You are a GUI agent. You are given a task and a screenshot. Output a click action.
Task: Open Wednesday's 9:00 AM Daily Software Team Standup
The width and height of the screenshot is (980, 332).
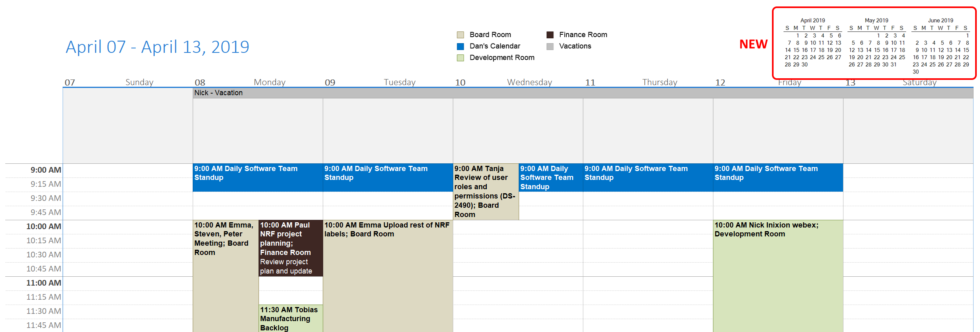pyautogui.click(x=551, y=177)
